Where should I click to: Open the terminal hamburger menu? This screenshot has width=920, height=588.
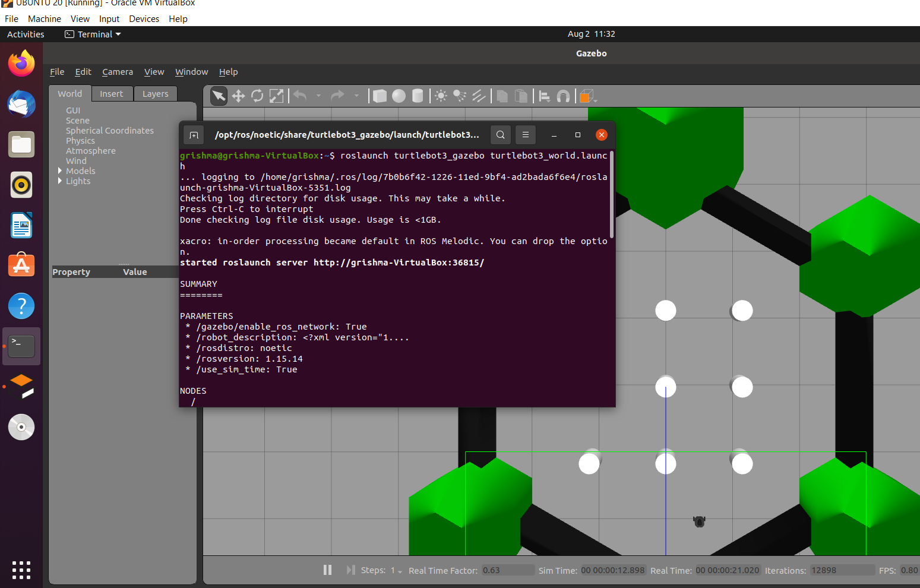pyautogui.click(x=526, y=135)
